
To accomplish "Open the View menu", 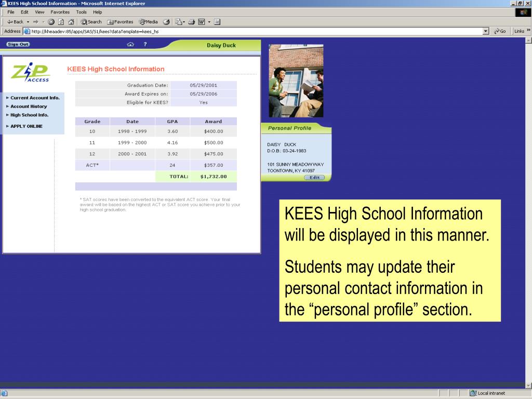I will [x=39, y=12].
